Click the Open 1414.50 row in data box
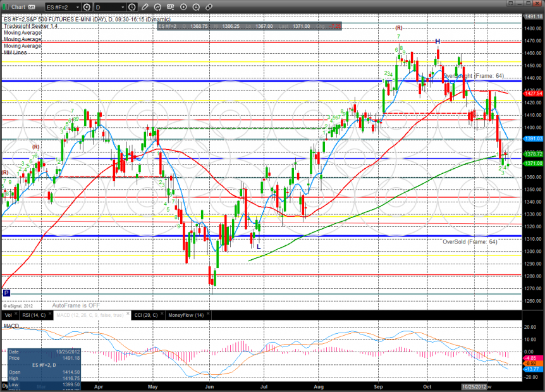Viewport: 545px width, 392px height. tap(44, 372)
